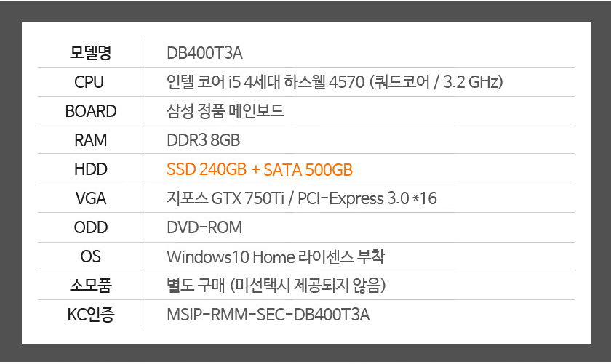Select Windows10 Home license text

coord(276,257)
